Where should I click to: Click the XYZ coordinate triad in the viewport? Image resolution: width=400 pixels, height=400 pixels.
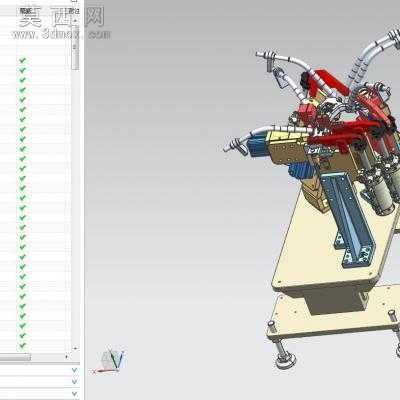(109, 361)
